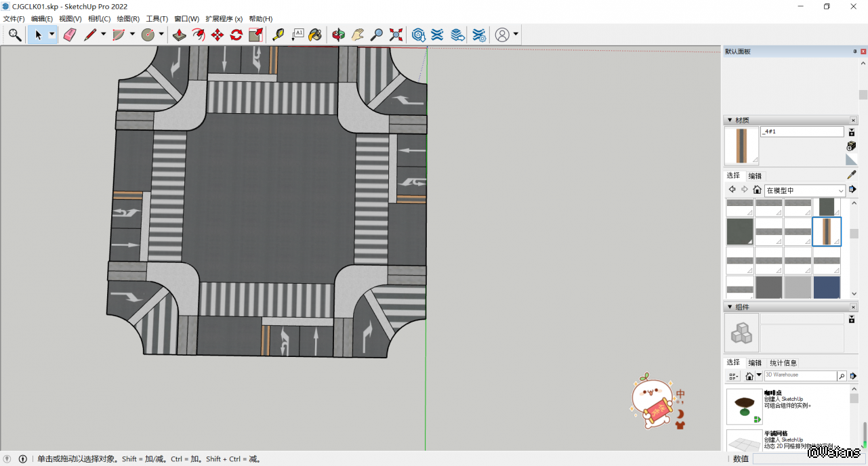Select the dark blue material swatch

[827, 287]
